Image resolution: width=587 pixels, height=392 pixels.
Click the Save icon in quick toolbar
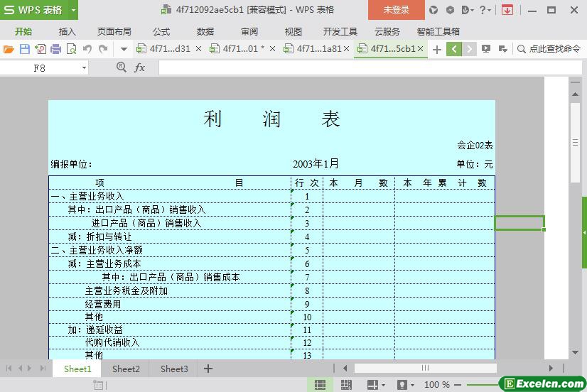pyautogui.click(x=25, y=49)
